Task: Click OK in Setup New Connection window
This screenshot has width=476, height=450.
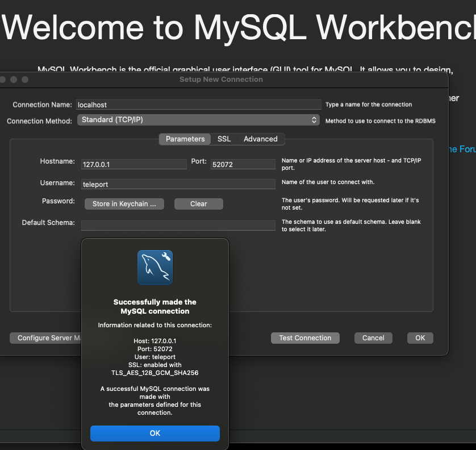Action: [420, 338]
